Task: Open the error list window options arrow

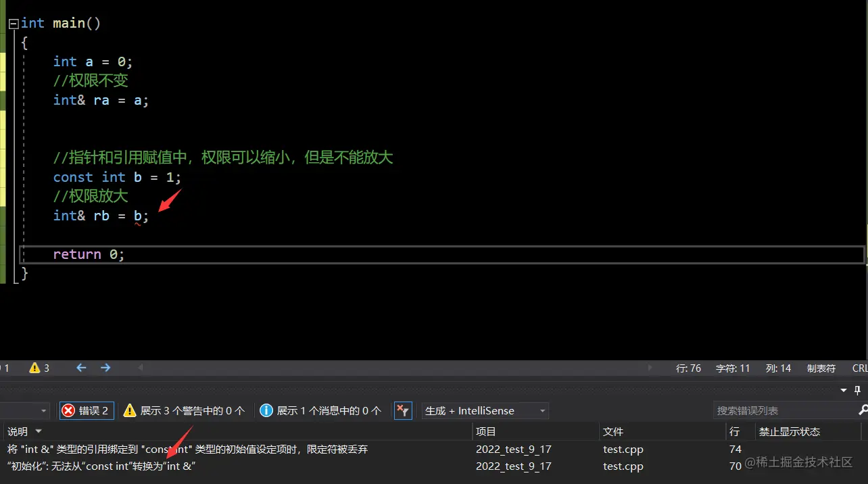Action: 843,390
